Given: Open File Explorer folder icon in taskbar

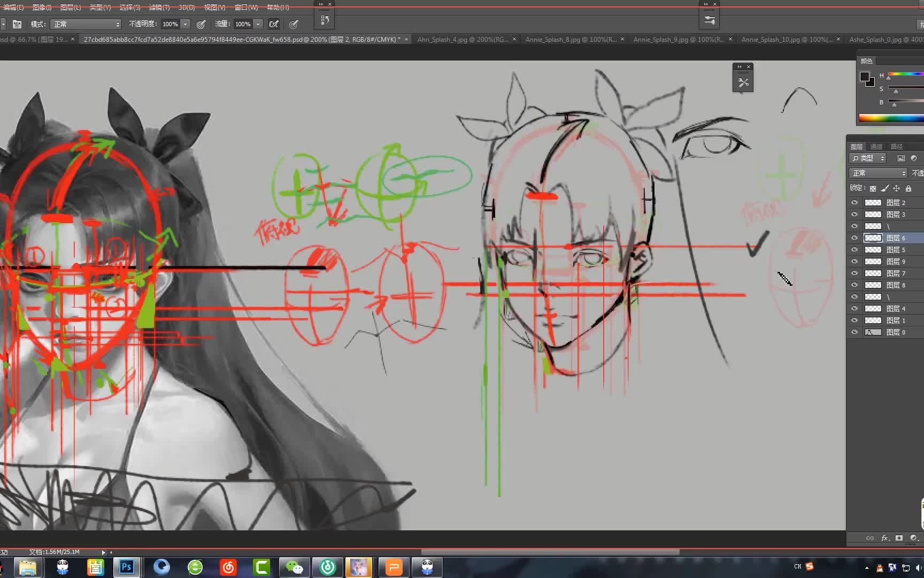Looking at the screenshot, I should (27, 567).
